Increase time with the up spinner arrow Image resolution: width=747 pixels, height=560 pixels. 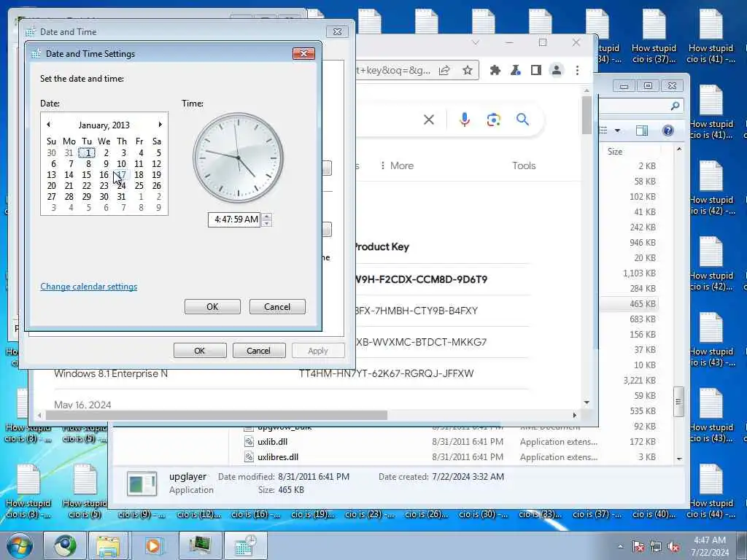click(267, 217)
